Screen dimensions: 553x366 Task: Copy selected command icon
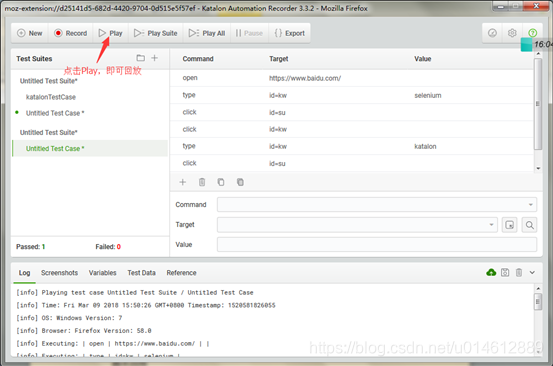221,182
